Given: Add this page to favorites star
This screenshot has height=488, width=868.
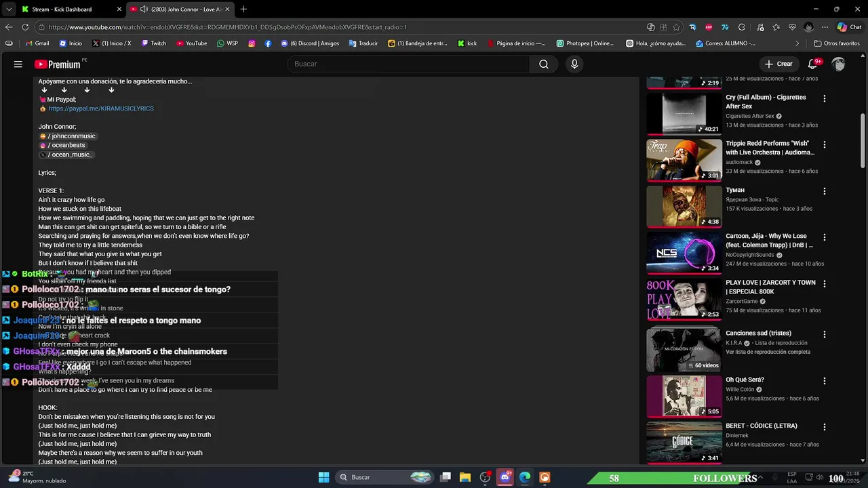Looking at the screenshot, I should coord(676,27).
